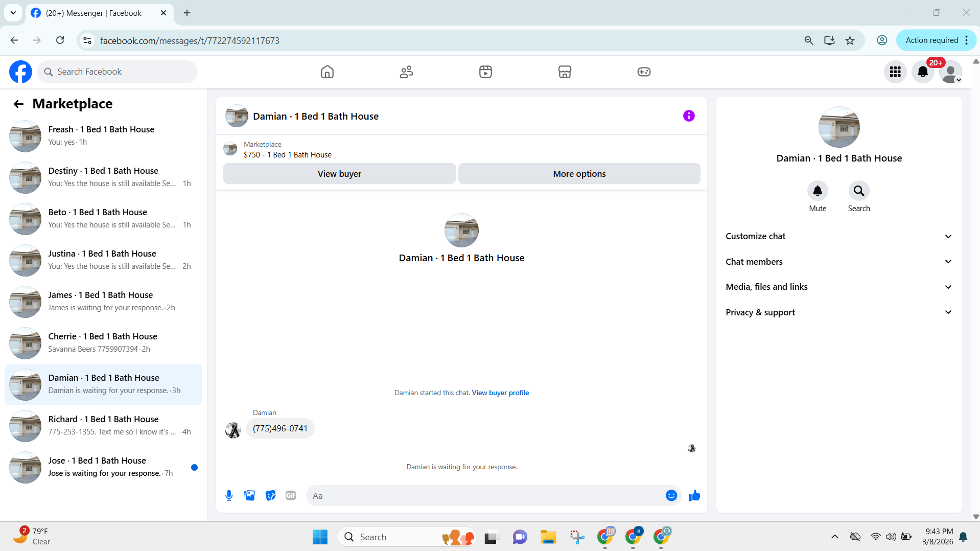Expand the Chat members section
This screenshot has height=551, width=980.
point(839,262)
